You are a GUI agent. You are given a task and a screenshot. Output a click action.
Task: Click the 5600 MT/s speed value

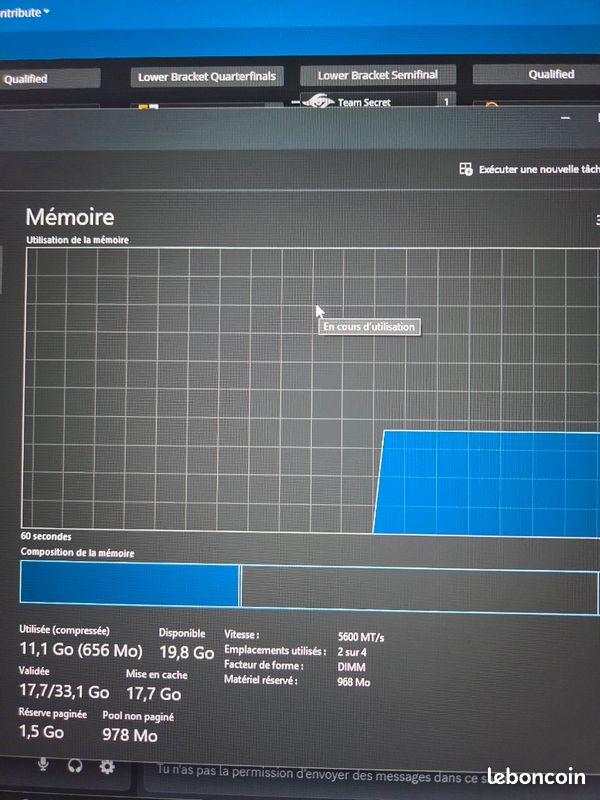coord(361,637)
